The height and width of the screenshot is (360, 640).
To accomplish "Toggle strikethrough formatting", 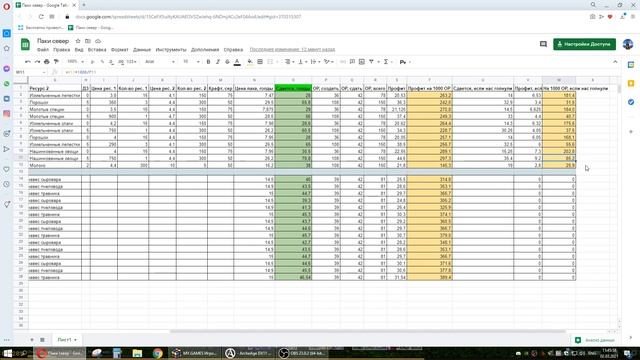I will pos(227,62).
